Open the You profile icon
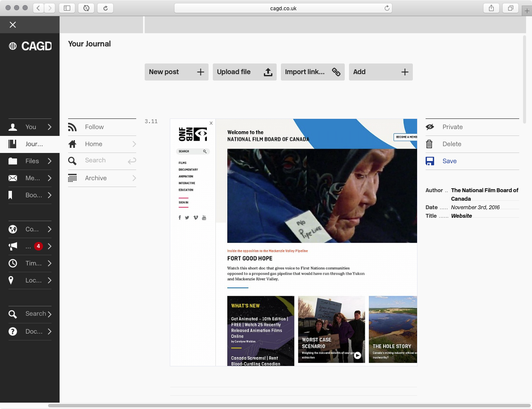532x409 pixels. (x=13, y=127)
